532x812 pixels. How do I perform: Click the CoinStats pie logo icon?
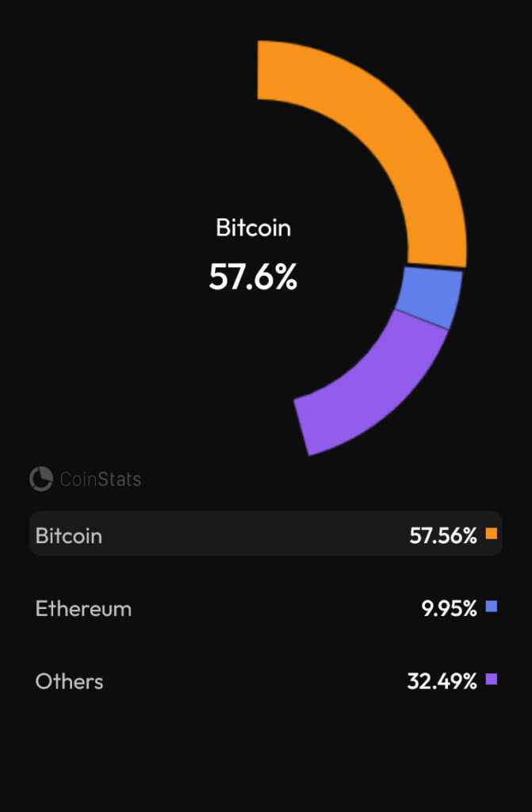click(x=41, y=478)
